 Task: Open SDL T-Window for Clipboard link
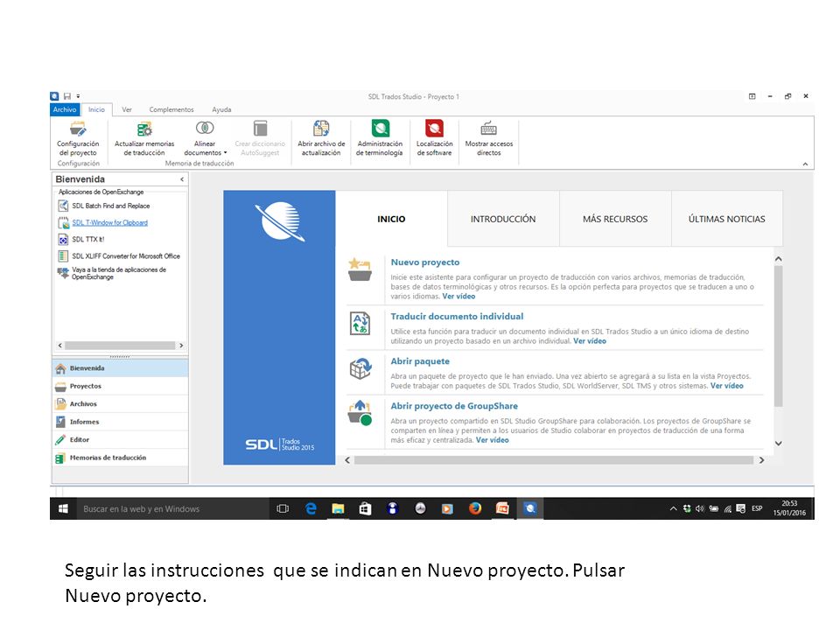tap(110, 222)
